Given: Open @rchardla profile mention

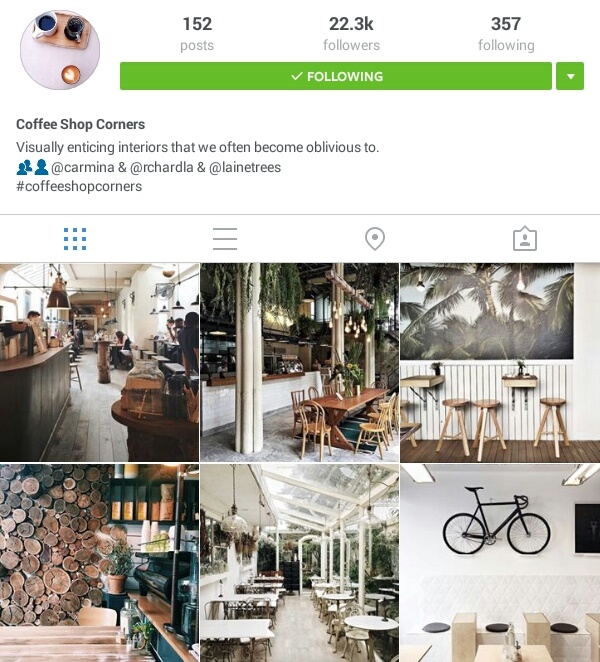Looking at the screenshot, I should [162, 167].
